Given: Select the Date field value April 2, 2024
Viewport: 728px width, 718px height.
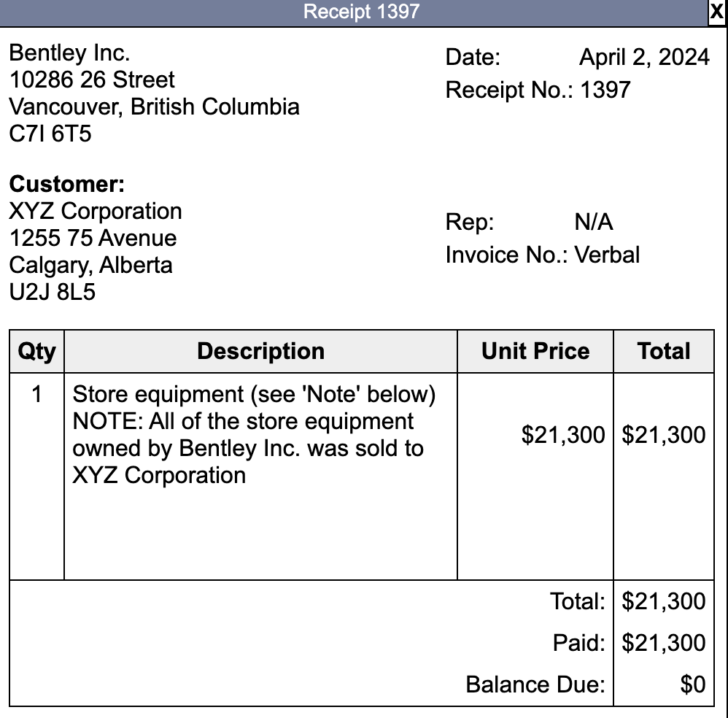Looking at the screenshot, I should point(644,57).
